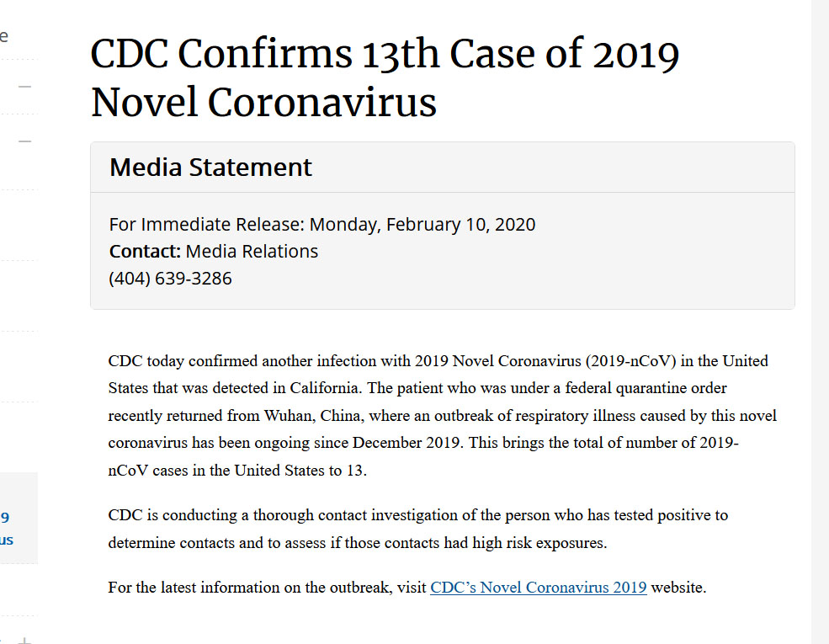Click the 'For Immediate Release' date line
The width and height of the screenshot is (829, 644).
click(322, 224)
